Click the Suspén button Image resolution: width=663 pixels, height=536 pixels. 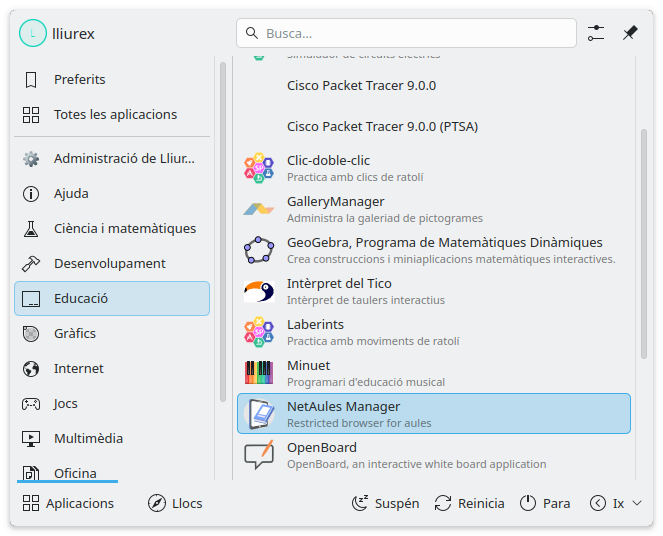[386, 503]
